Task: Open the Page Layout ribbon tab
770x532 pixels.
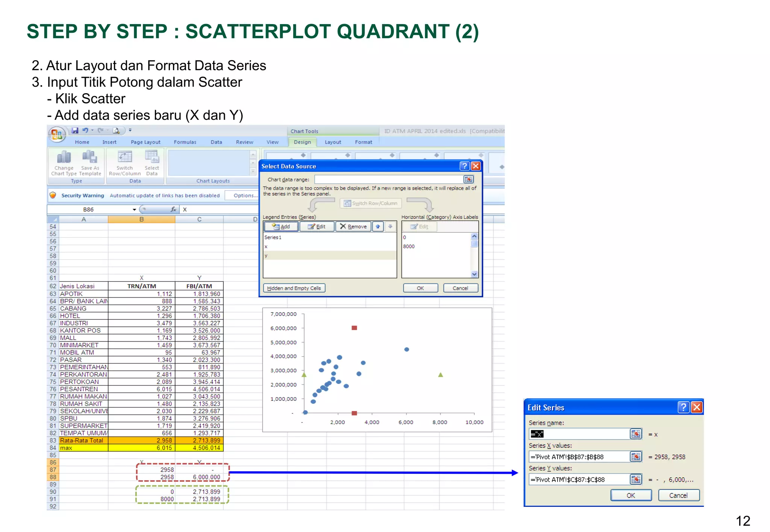Action: coord(146,142)
